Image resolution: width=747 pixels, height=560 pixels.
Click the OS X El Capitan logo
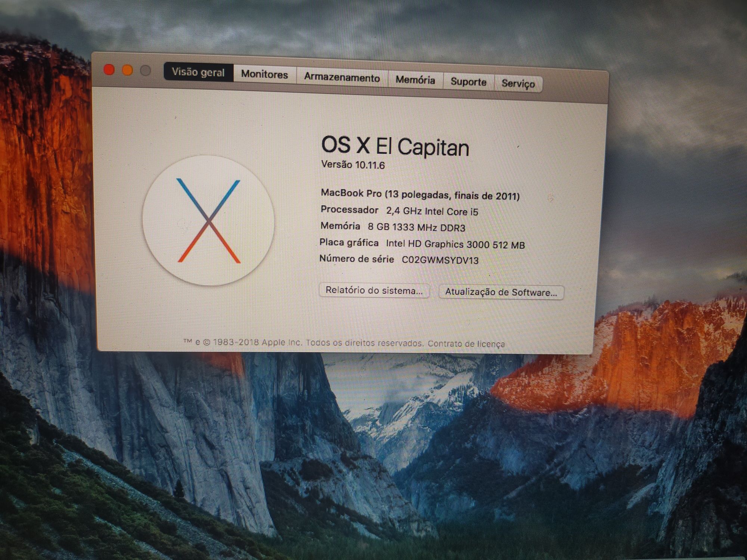click(x=208, y=220)
